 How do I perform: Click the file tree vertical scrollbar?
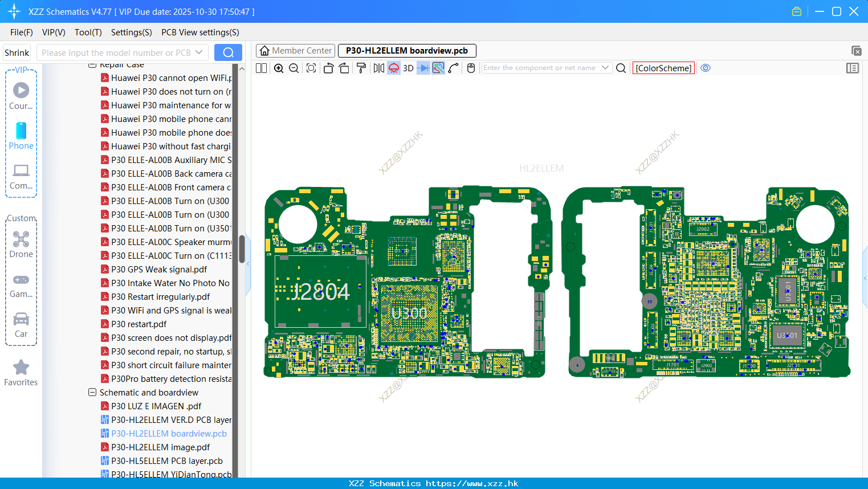(x=242, y=249)
